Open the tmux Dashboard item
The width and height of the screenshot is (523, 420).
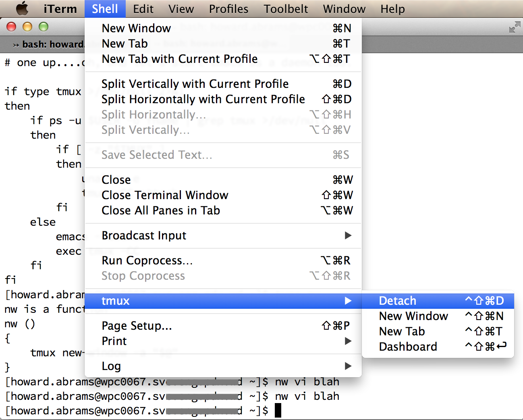tap(438, 347)
